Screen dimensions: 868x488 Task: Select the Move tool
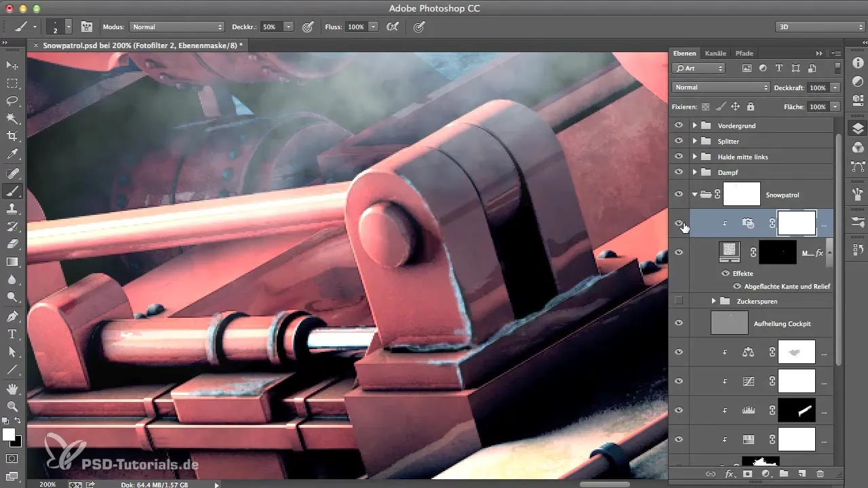pos(12,66)
